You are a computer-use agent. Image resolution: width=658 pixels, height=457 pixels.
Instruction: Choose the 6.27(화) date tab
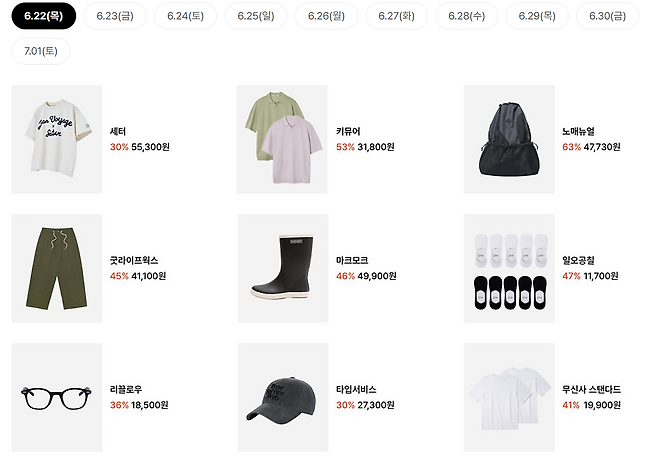point(397,16)
